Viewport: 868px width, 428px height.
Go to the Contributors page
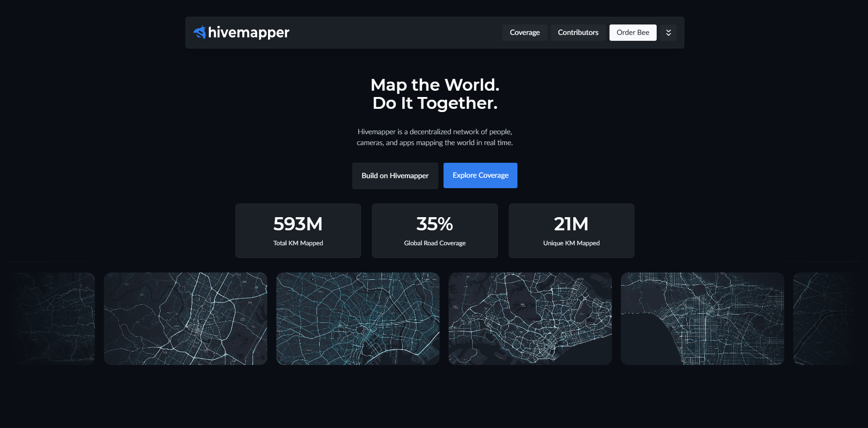pos(578,33)
